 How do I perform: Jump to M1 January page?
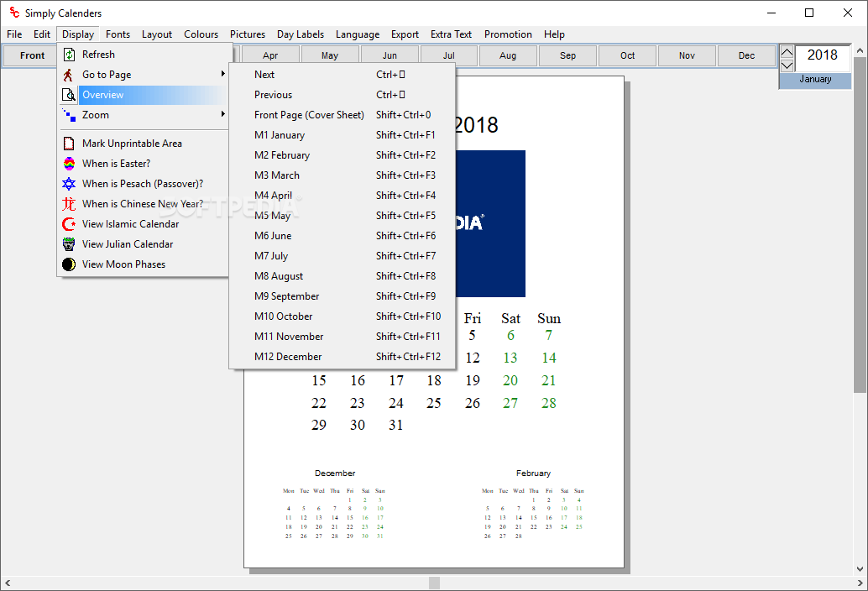click(342, 135)
